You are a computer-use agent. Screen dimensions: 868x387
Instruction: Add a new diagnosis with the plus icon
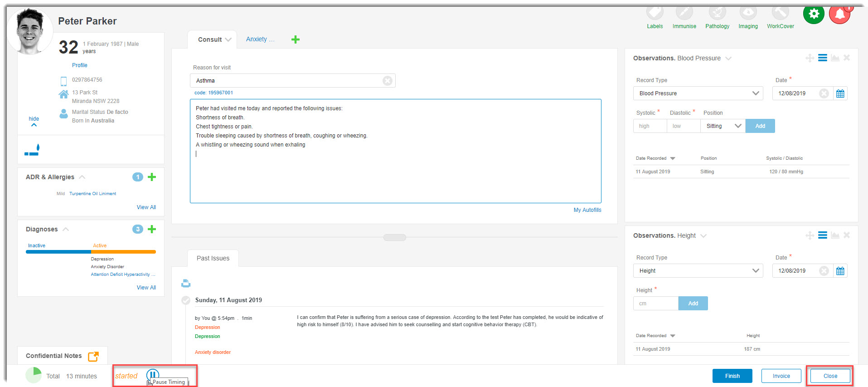pyautogui.click(x=152, y=229)
